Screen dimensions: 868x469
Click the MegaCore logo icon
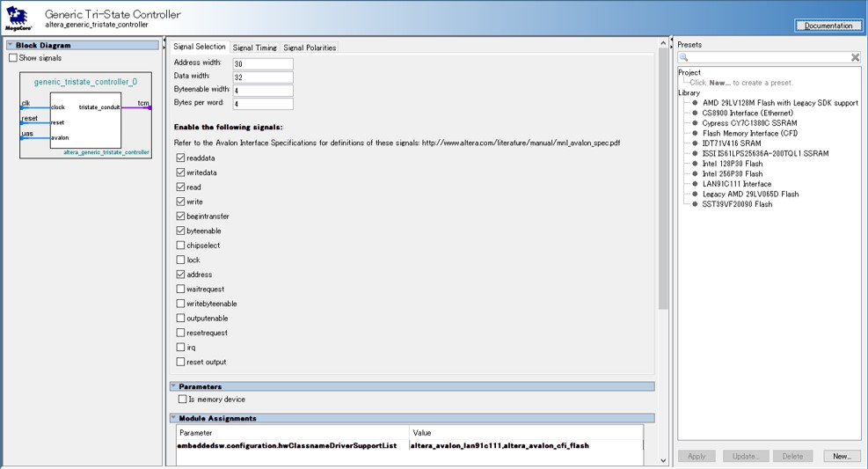point(18,18)
